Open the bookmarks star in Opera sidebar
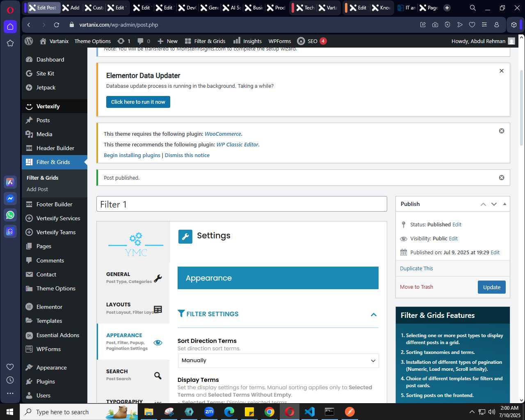The image size is (525, 420). pos(10,43)
